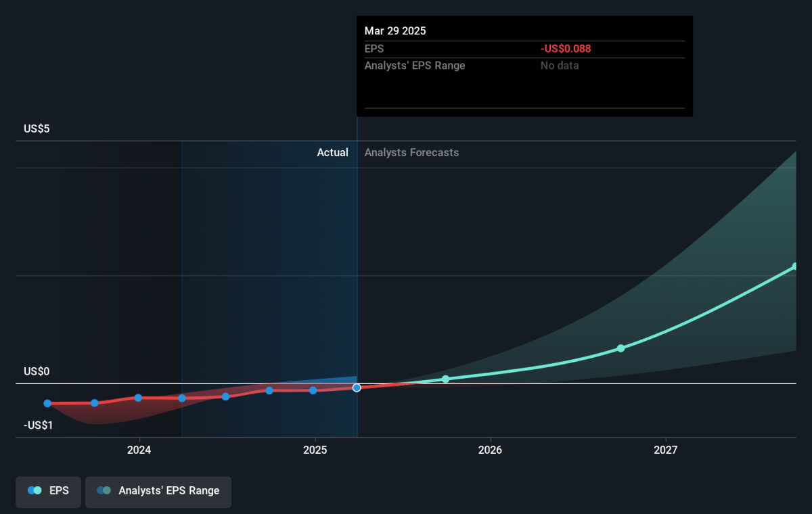Click the '2027' x-axis label
Image resolution: width=812 pixels, height=514 pixels.
(666, 450)
